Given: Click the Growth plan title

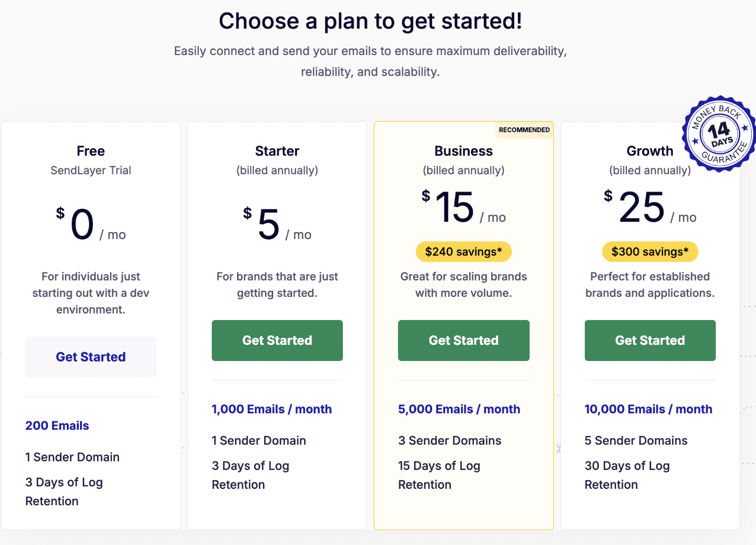Looking at the screenshot, I should [x=650, y=151].
